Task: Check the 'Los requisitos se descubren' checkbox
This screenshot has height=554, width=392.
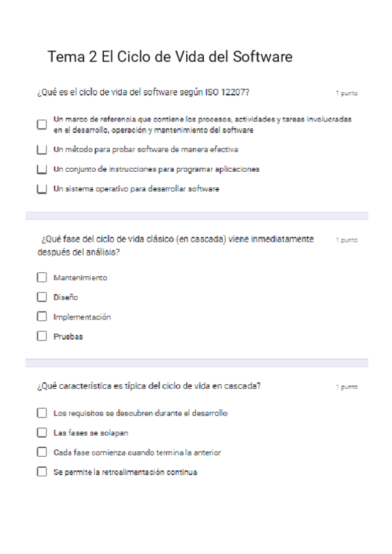Action: 42,413
